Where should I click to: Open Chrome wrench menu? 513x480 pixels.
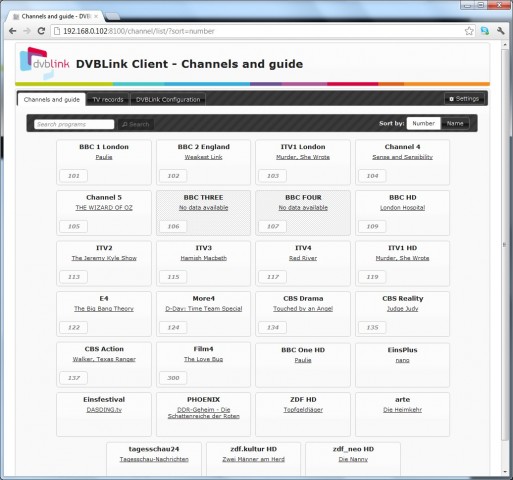pos(501,31)
